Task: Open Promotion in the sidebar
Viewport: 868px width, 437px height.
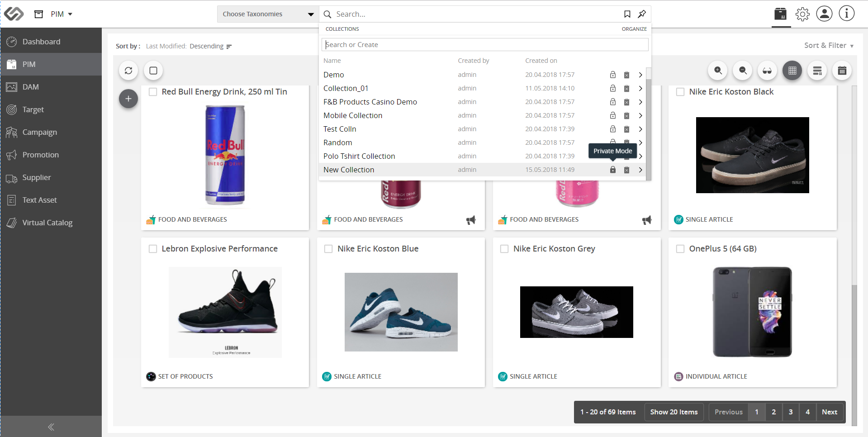Action: coord(51,155)
